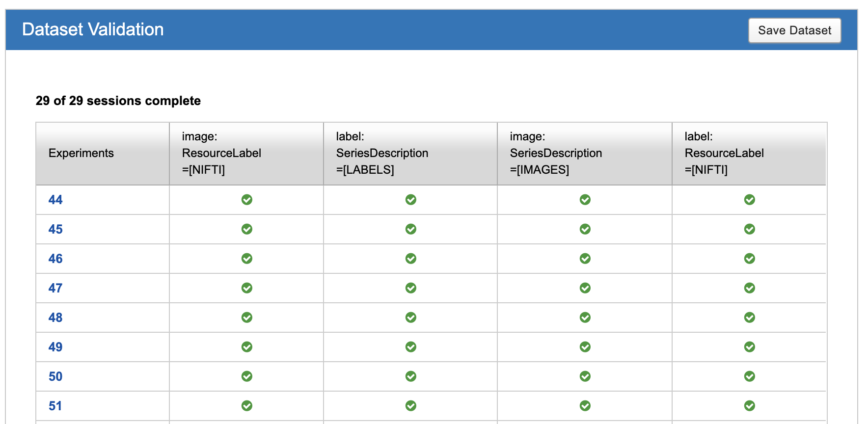Image resolution: width=868 pixels, height=424 pixels.
Task: Open experiment 49 link
Action: (55, 347)
